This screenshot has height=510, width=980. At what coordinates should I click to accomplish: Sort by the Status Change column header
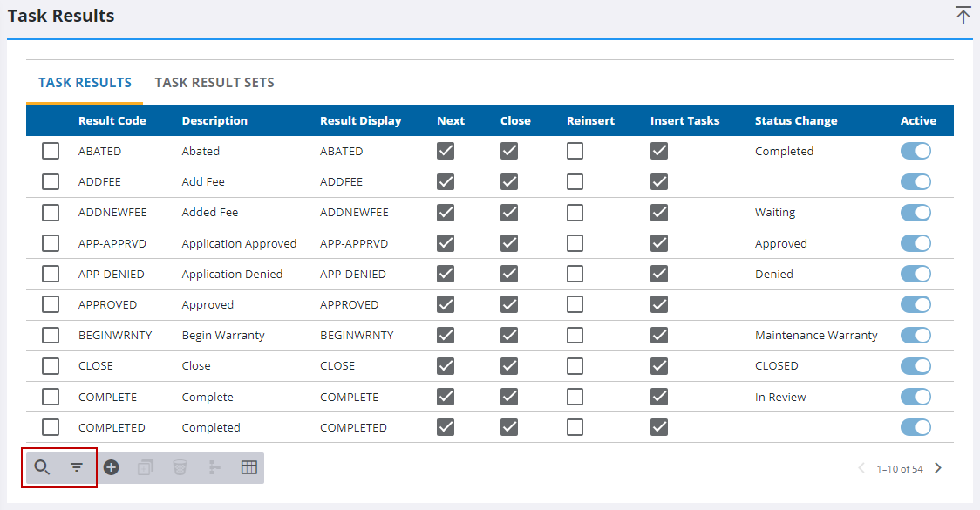(x=796, y=120)
